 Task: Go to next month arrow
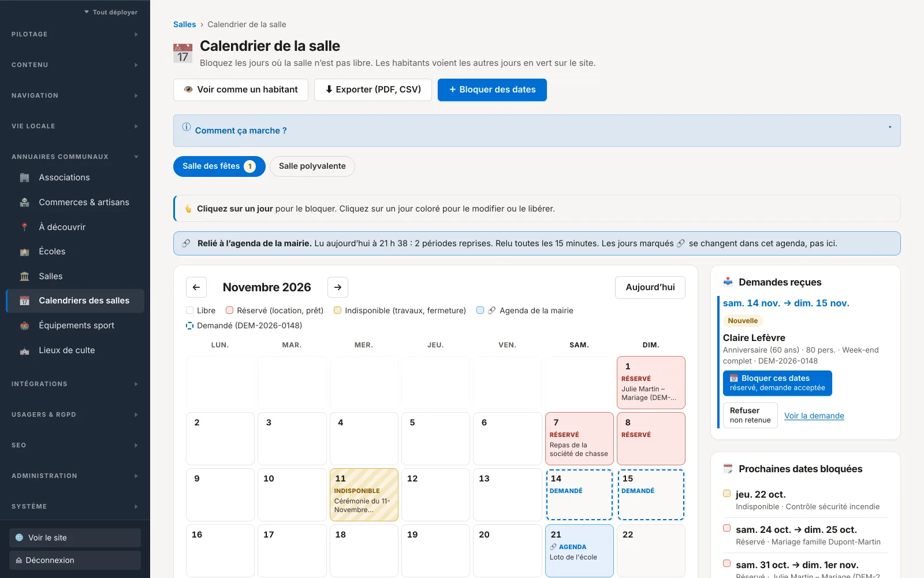[x=338, y=287]
